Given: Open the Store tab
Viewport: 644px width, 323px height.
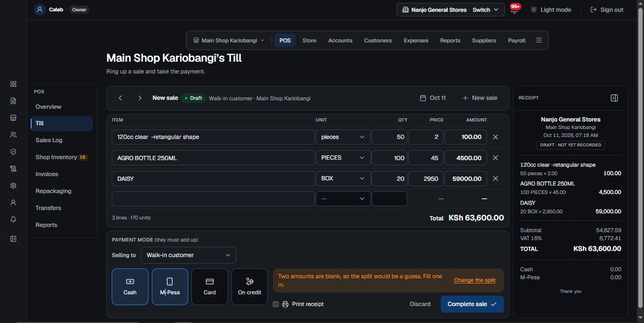Looking at the screenshot, I should tap(309, 40).
